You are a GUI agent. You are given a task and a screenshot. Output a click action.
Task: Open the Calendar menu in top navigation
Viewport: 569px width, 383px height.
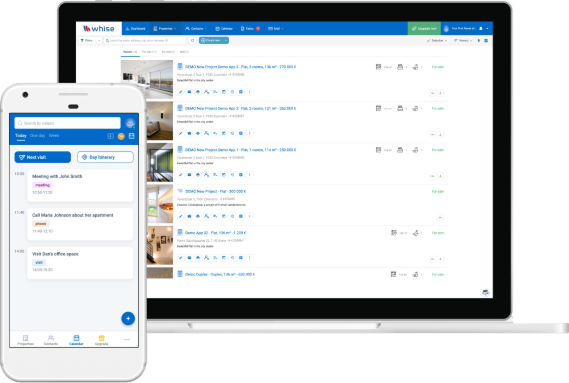(224, 28)
